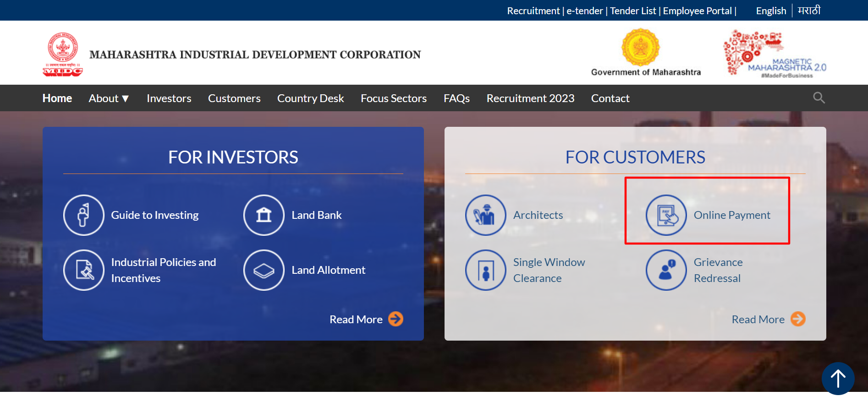Switch language to Marathi (मराठी)

[809, 11]
